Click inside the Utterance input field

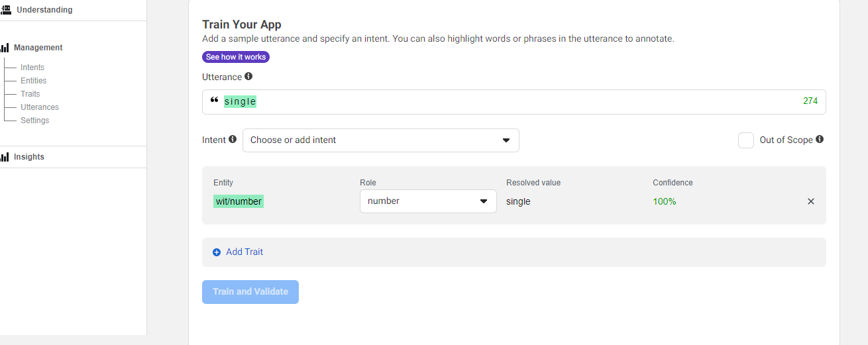coord(514,102)
